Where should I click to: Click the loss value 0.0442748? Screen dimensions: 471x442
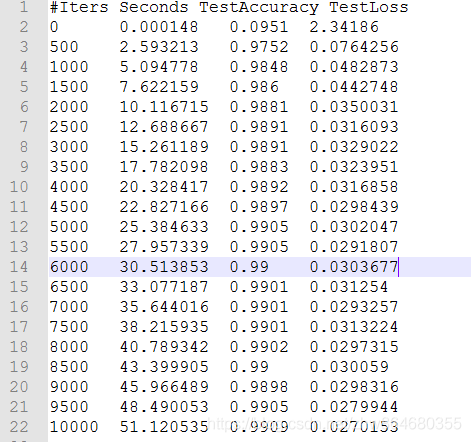tap(354, 87)
